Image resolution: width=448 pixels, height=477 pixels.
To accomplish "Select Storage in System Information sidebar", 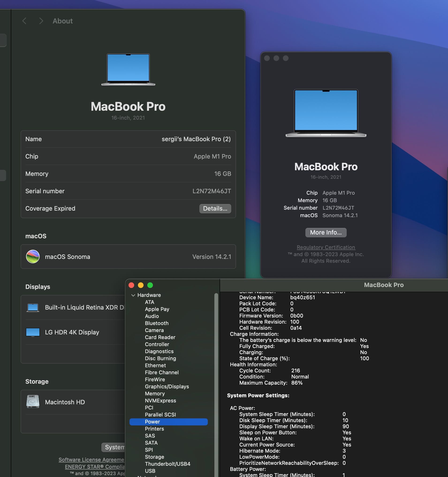I will pyautogui.click(x=154, y=457).
